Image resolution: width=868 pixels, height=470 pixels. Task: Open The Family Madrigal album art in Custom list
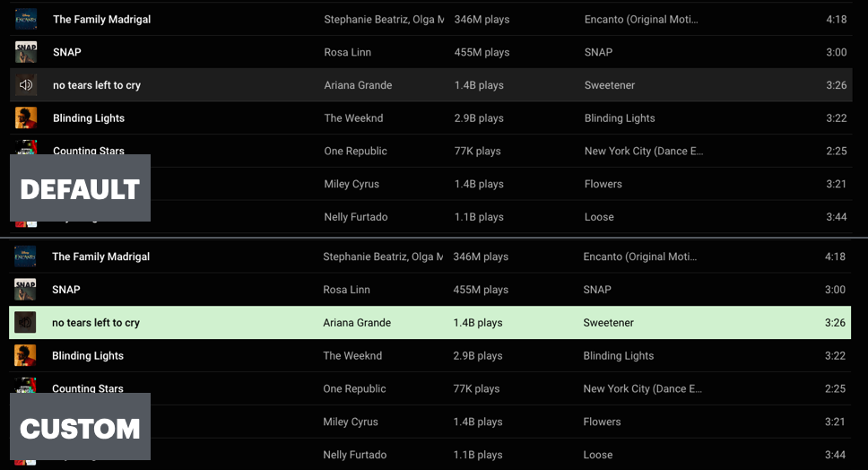click(25, 257)
